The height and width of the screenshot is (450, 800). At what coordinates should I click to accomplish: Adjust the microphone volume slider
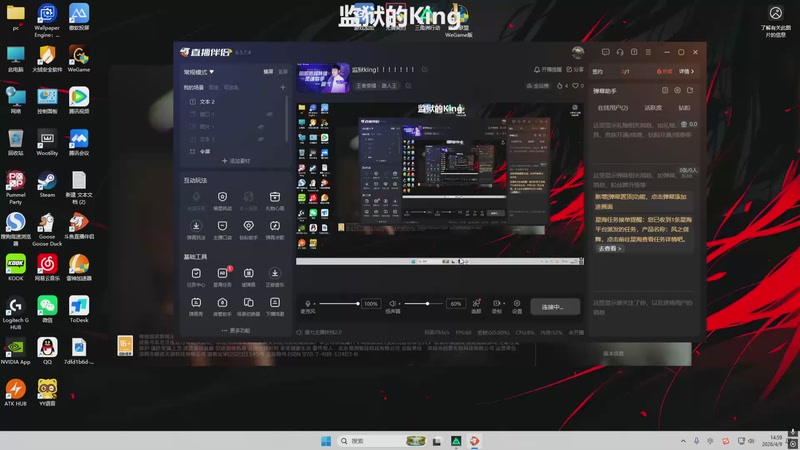pos(338,304)
